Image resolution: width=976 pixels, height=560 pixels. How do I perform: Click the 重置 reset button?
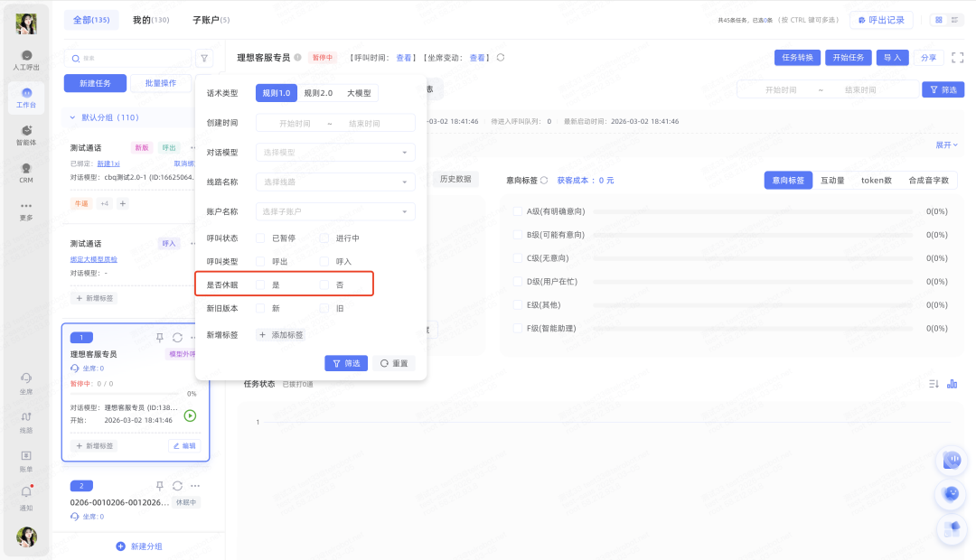click(394, 363)
